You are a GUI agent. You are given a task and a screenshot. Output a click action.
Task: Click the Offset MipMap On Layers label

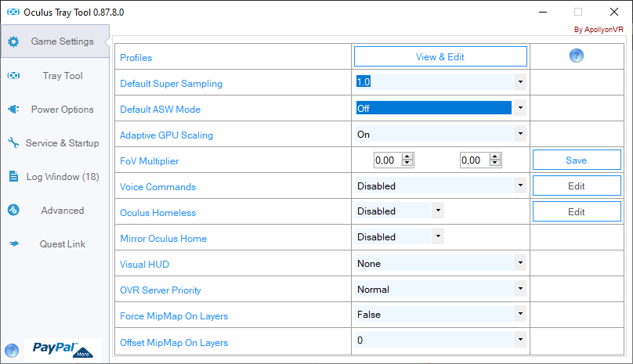[x=174, y=343]
